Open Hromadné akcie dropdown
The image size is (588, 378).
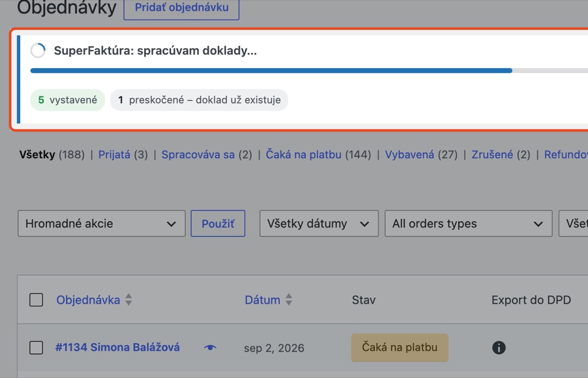tap(102, 223)
